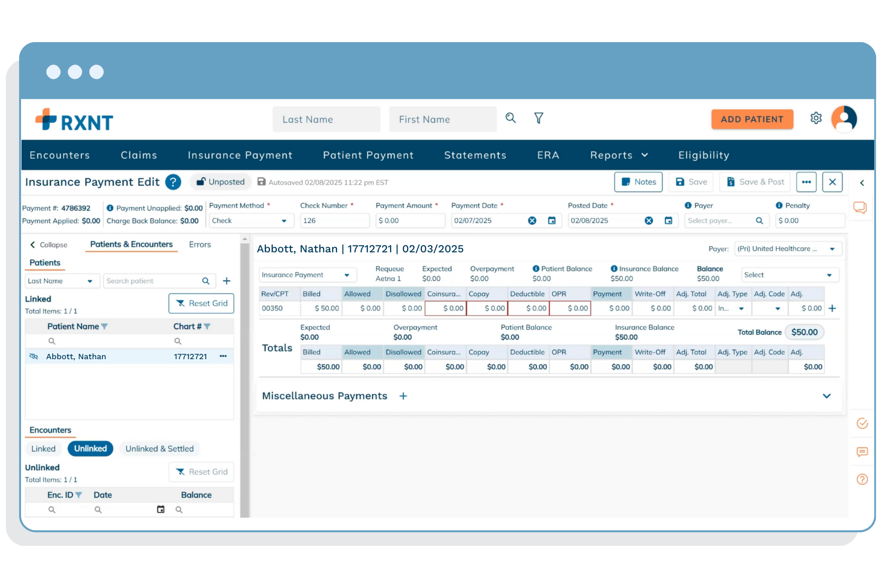The width and height of the screenshot is (882, 588).
Task: Click the Payment Unapplied info icon
Action: 110,208
